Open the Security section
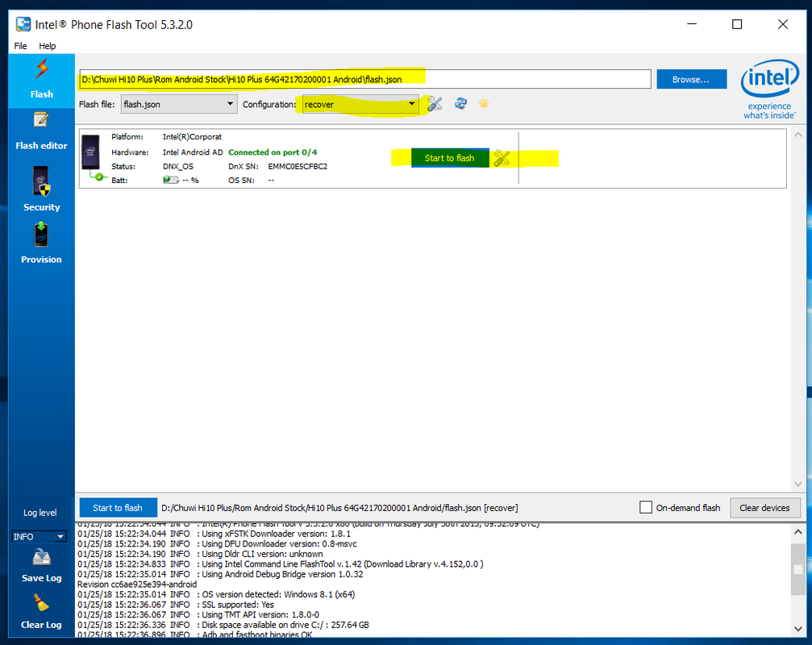 coord(41,189)
